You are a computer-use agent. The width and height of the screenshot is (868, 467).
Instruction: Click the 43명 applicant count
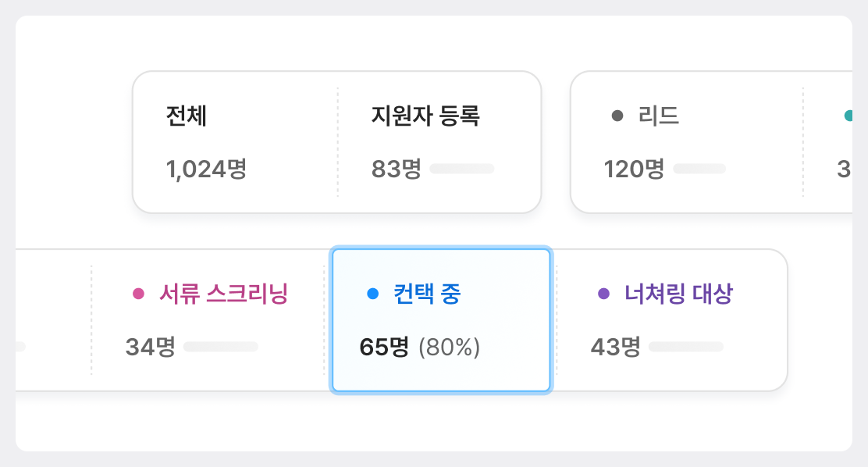tap(616, 347)
